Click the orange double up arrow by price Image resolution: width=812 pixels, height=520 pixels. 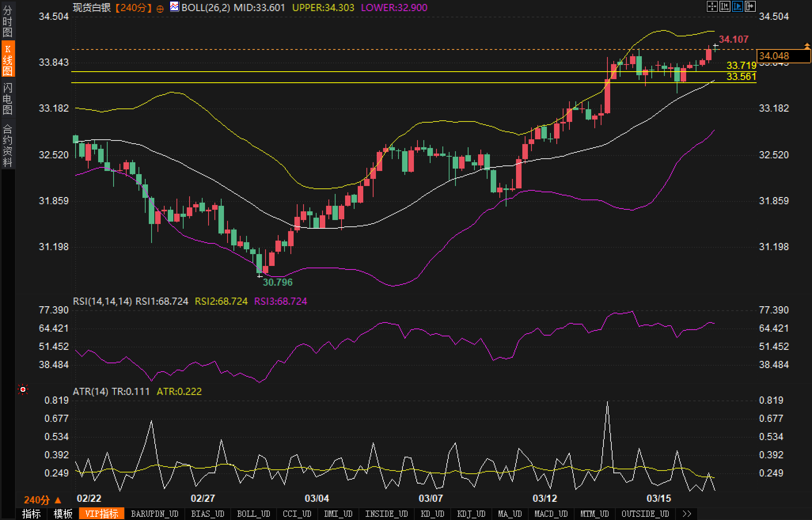point(807,46)
